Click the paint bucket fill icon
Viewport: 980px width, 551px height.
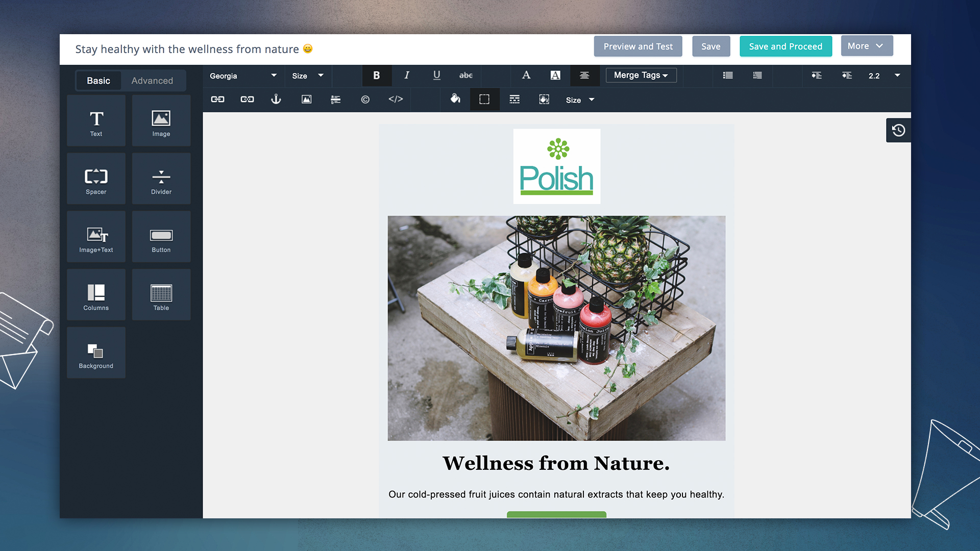coord(455,99)
